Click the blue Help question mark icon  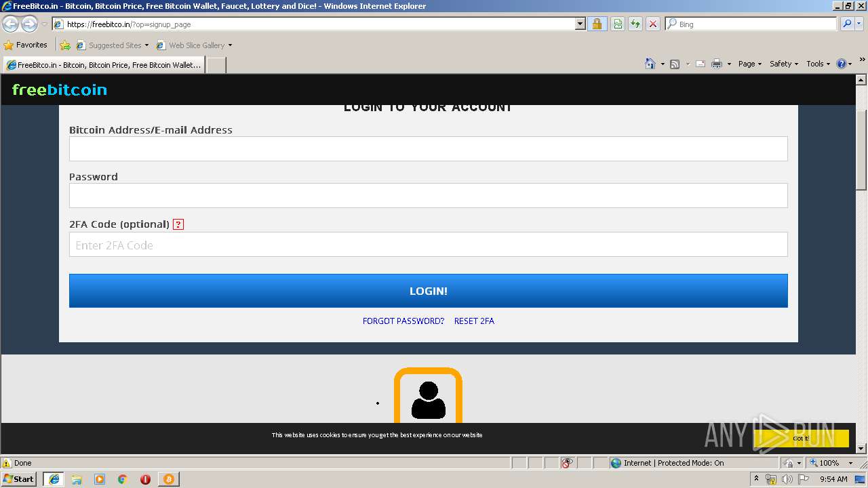tap(842, 64)
